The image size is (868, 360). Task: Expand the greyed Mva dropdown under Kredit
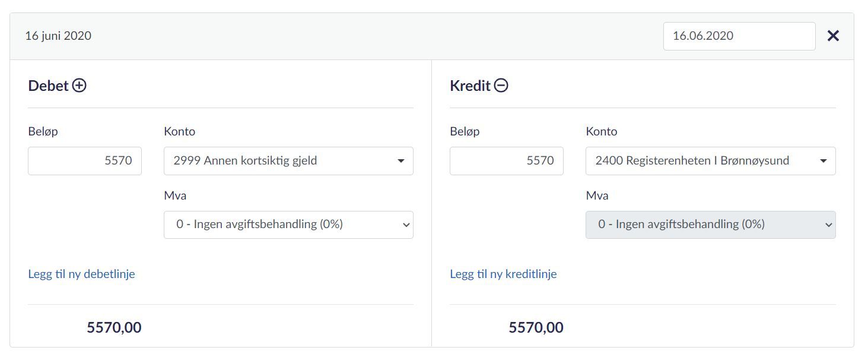click(x=710, y=225)
